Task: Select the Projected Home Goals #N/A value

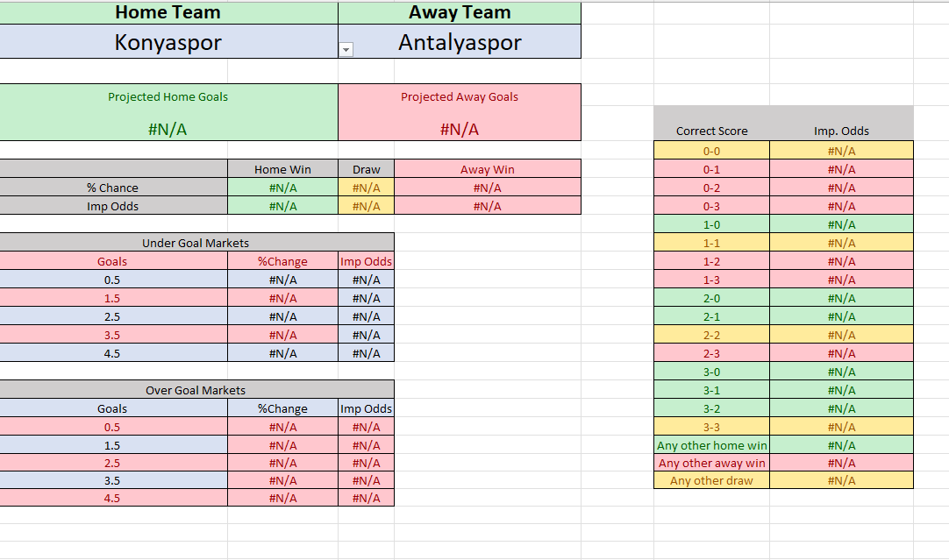Action: tap(168, 130)
